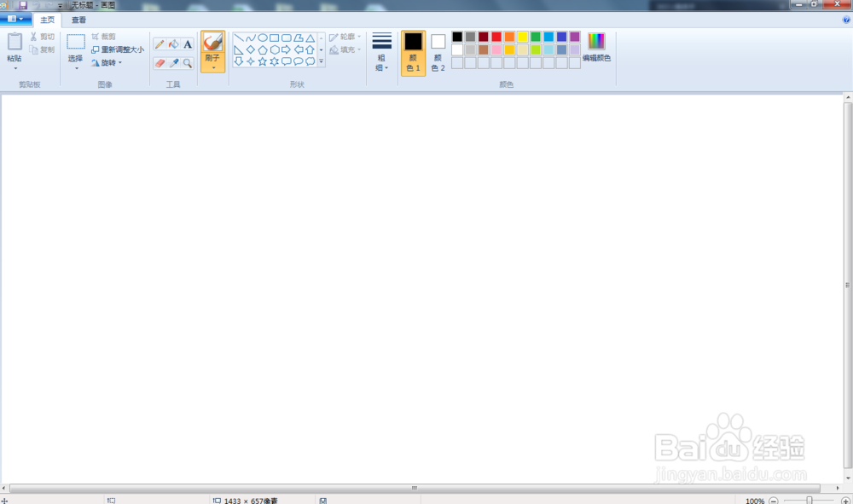Select the Fill with color bucket tool
Viewport: 853px width, 504px height.
tap(173, 44)
